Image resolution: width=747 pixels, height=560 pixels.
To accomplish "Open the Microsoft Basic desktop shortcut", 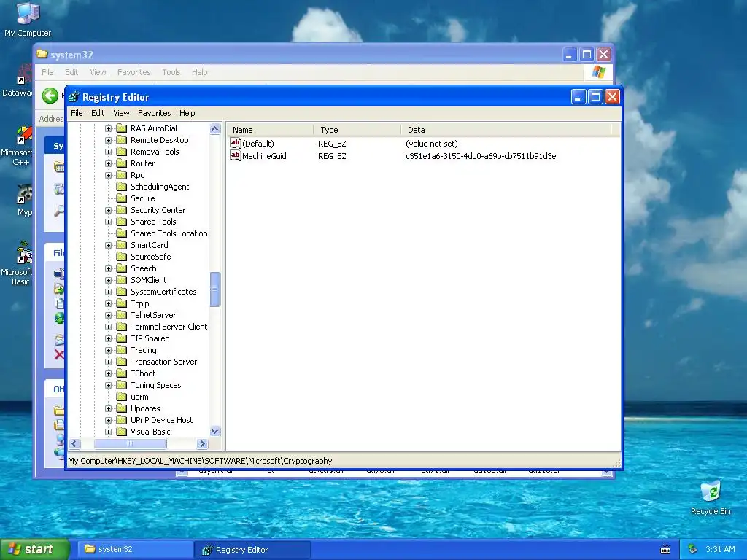I will [x=20, y=263].
